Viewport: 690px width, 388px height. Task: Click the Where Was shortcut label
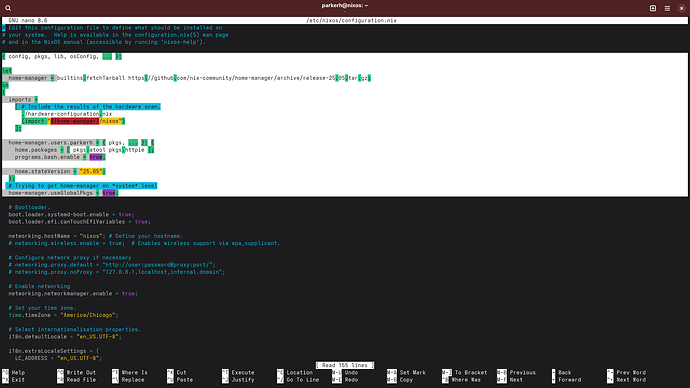click(466, 380)
